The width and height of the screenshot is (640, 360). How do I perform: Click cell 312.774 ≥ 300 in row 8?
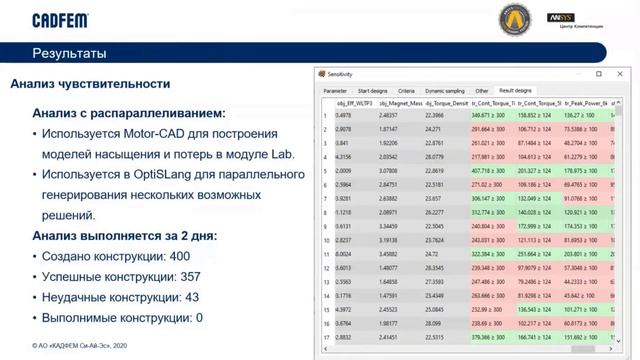click(493, 213)
